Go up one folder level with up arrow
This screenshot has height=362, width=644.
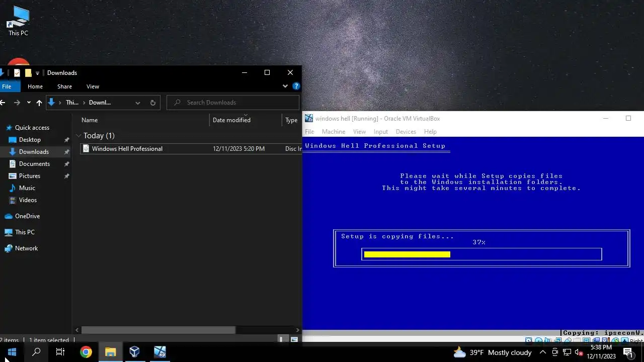click(39, 103)
